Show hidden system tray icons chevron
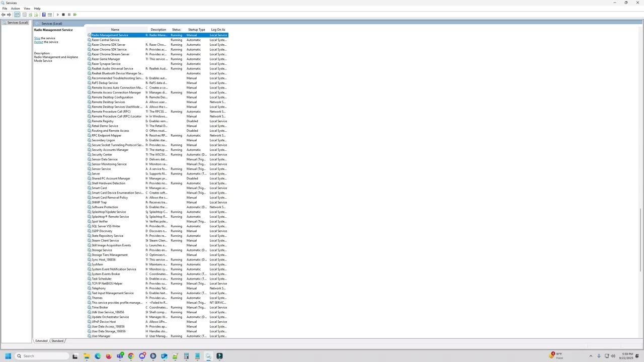Screen dimensions: 644x362 pyautogui.click(x=591, y=356)
